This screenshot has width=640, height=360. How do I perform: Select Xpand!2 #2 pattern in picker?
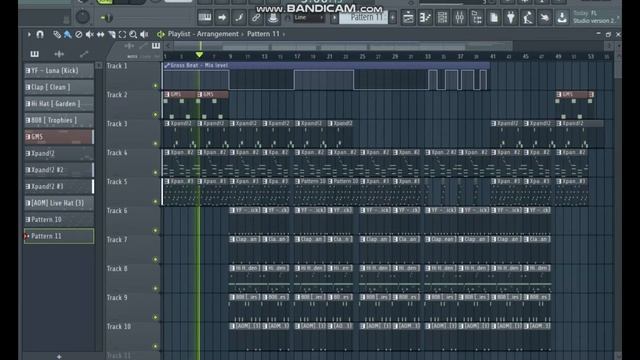(x=59, y=170)
